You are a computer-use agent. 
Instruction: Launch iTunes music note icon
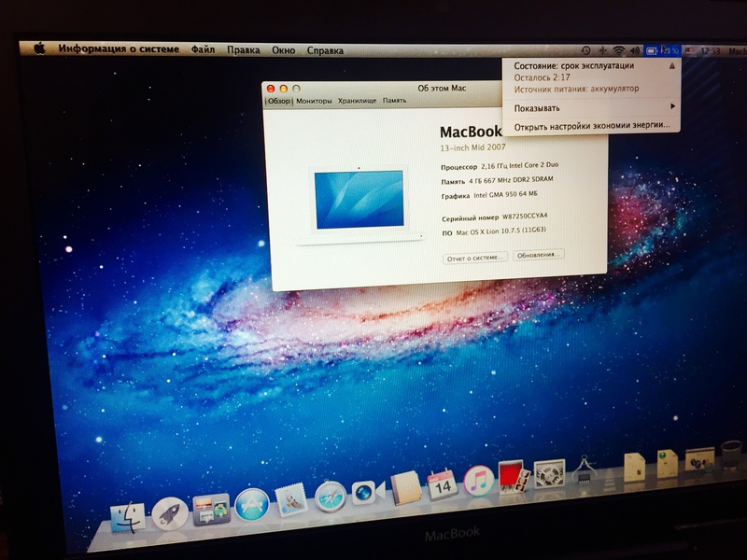coord(478,480)
